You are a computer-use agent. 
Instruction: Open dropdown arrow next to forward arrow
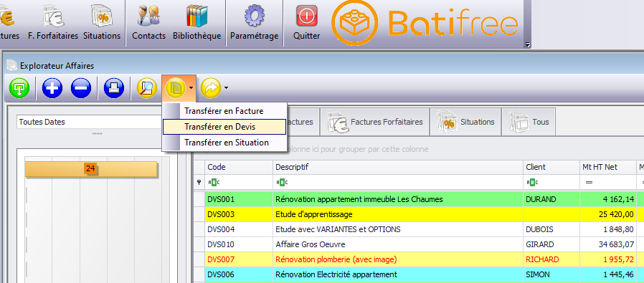(x=227, y=88)
